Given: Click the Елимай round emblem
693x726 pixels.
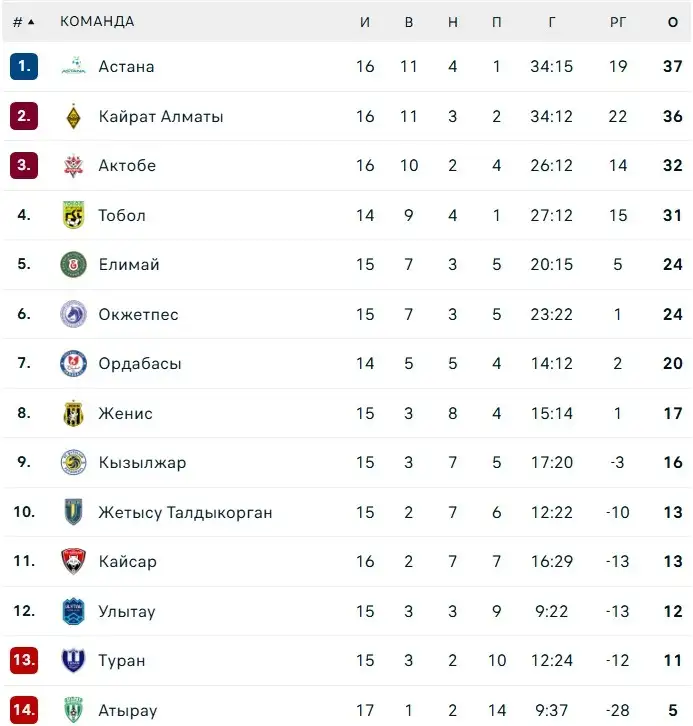Looking at the screenshot, I should [74, 264].
